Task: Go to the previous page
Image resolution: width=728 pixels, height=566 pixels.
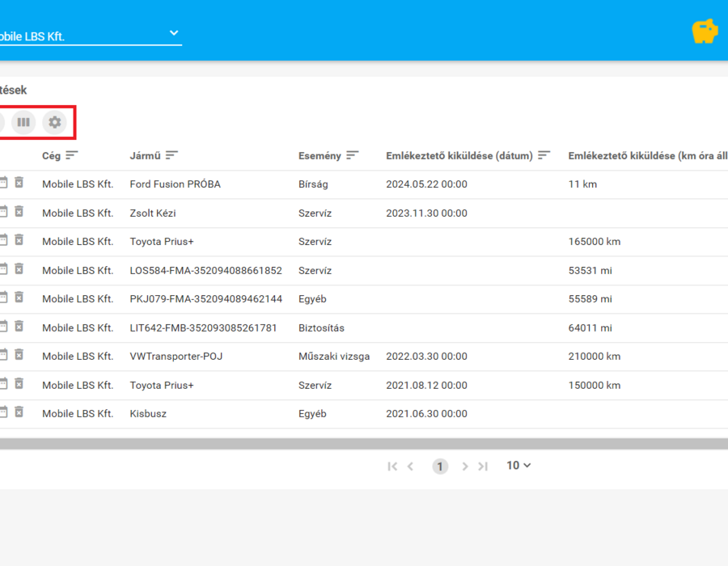Action: 410,467
